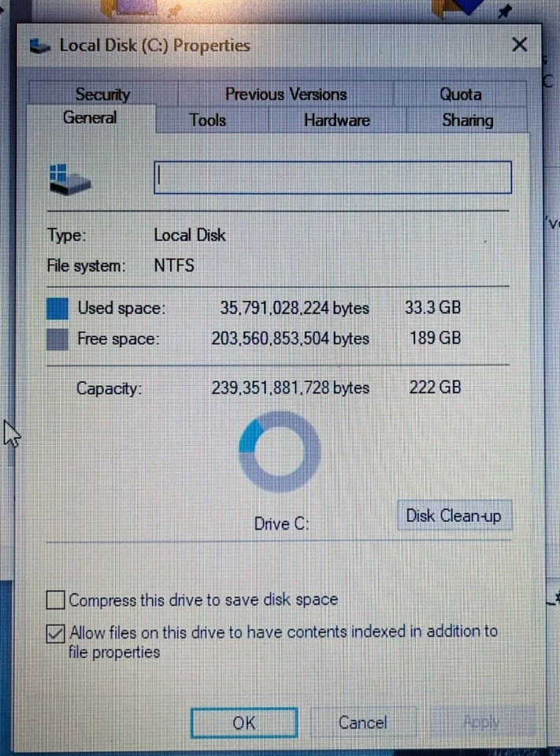Click the gray Free space color swatch

point(57,339)
